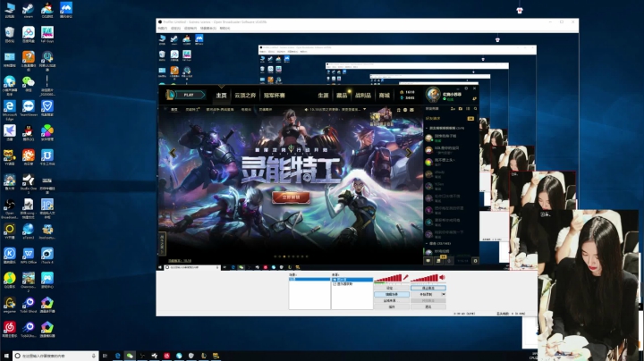
Task: Click the 停止串流 stop streaming button
Action: (428, 288)
